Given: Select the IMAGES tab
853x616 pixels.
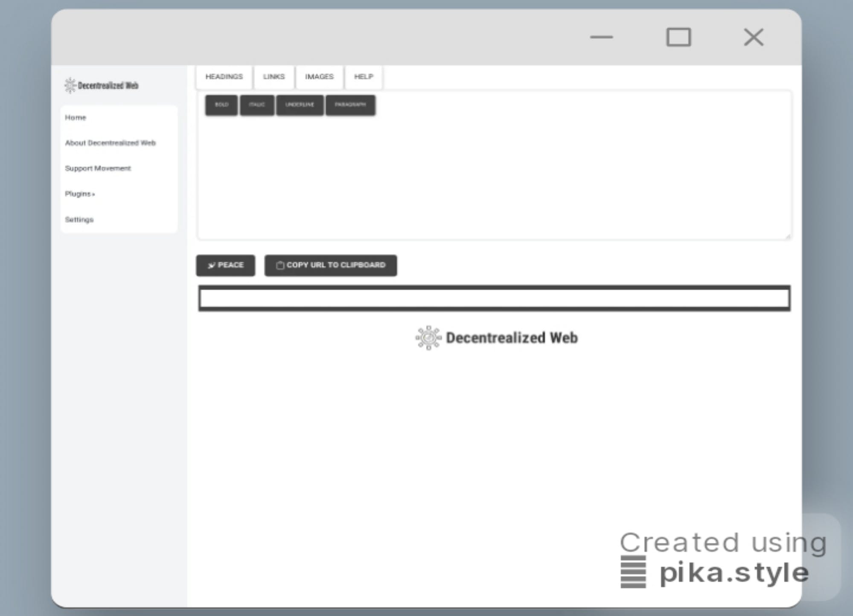Looking at the screenshot, I should point(319,76).
